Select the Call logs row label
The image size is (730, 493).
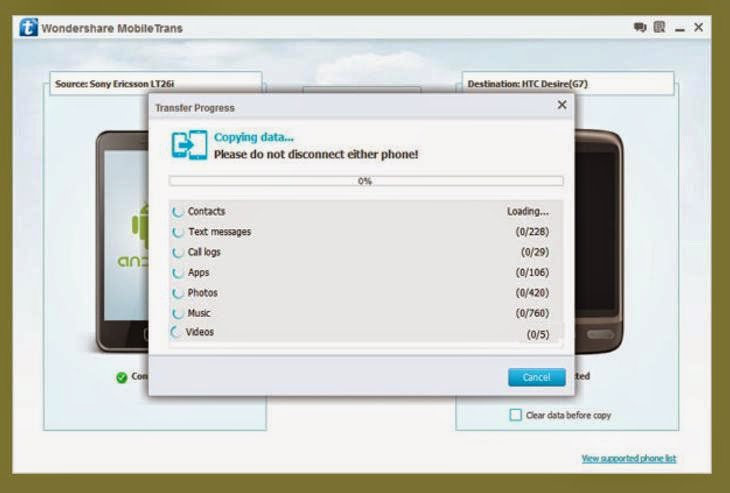(204, 252)
